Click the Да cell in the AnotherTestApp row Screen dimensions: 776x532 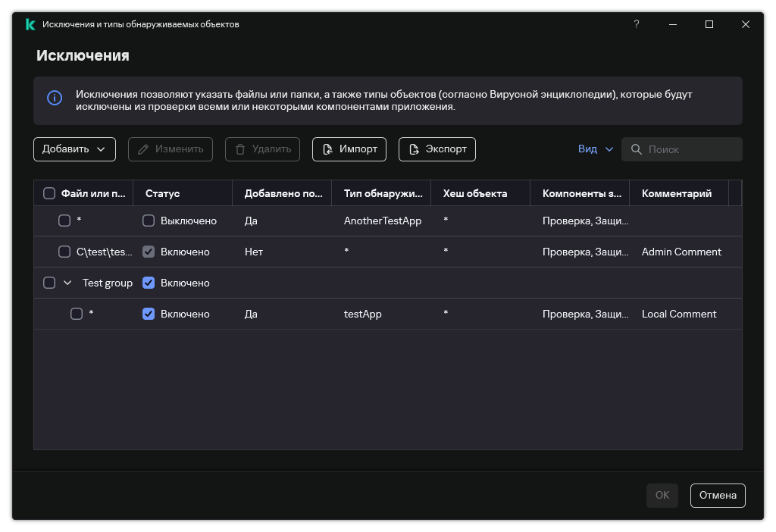(251, 221)
